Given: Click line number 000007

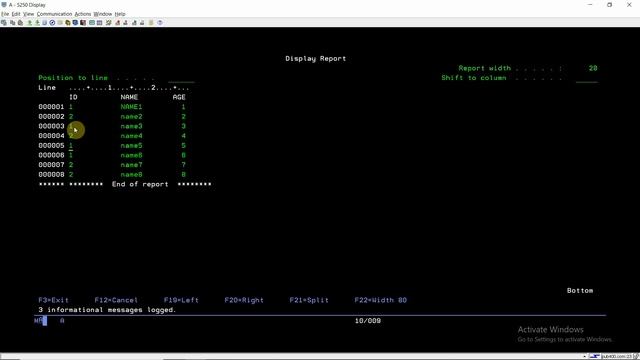Looking at the screenshot, I should [51, 165].
